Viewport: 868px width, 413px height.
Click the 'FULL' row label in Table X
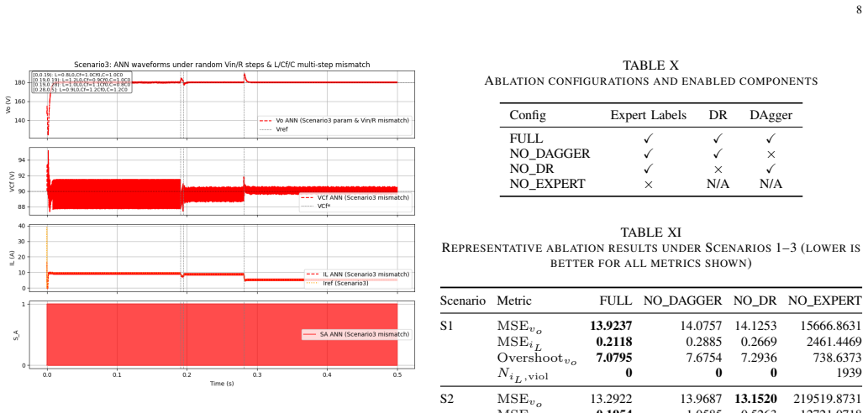[527, 139]
